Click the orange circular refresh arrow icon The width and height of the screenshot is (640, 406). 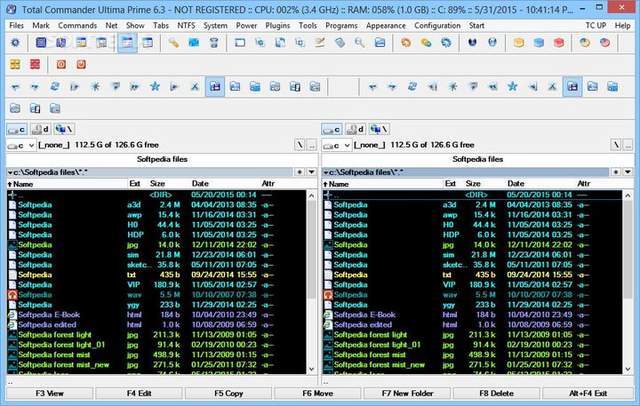[x=406, y=42]
